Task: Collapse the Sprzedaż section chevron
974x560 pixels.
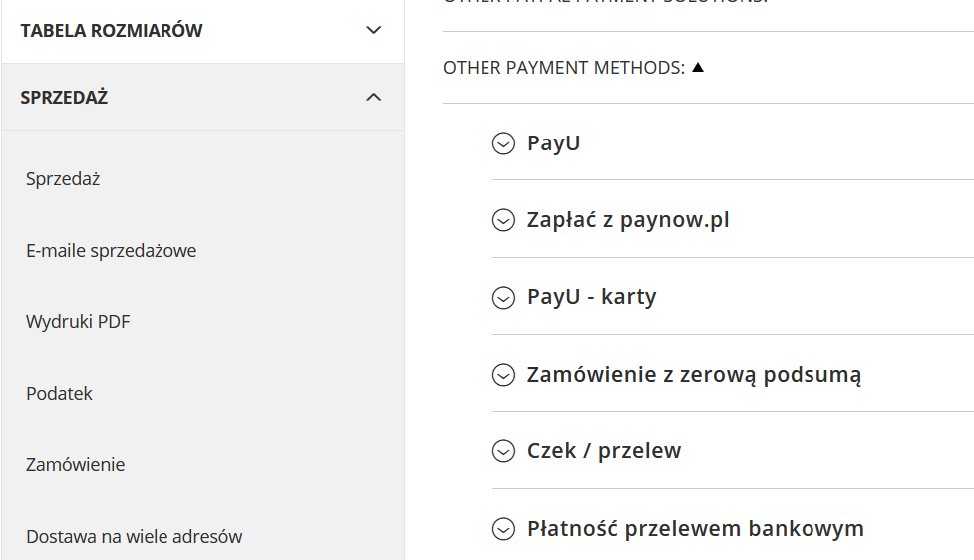Action: pyautogui.click(x=374, y=97)
